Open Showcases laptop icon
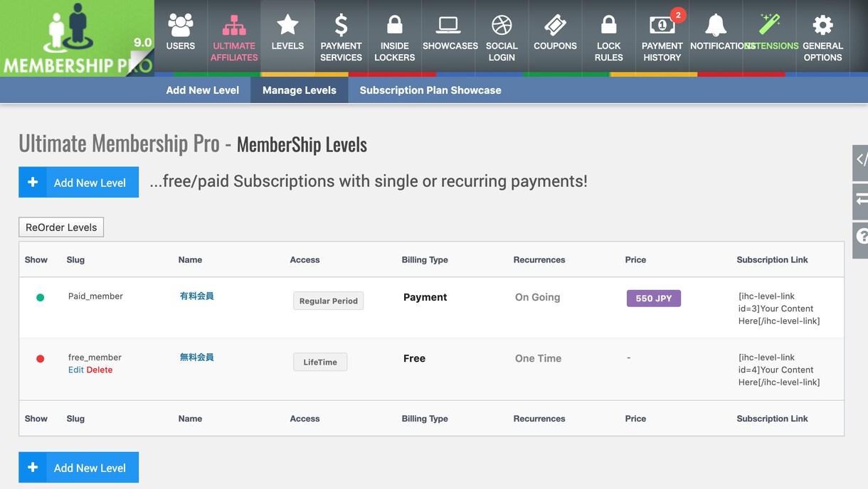This screenshot has height=489, width=868. [x=448, y=26]
